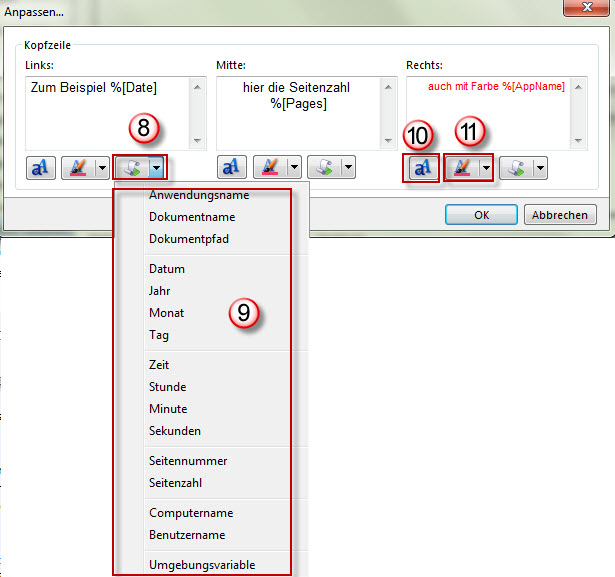Confirm dialog with OK button

click(481, 215)
